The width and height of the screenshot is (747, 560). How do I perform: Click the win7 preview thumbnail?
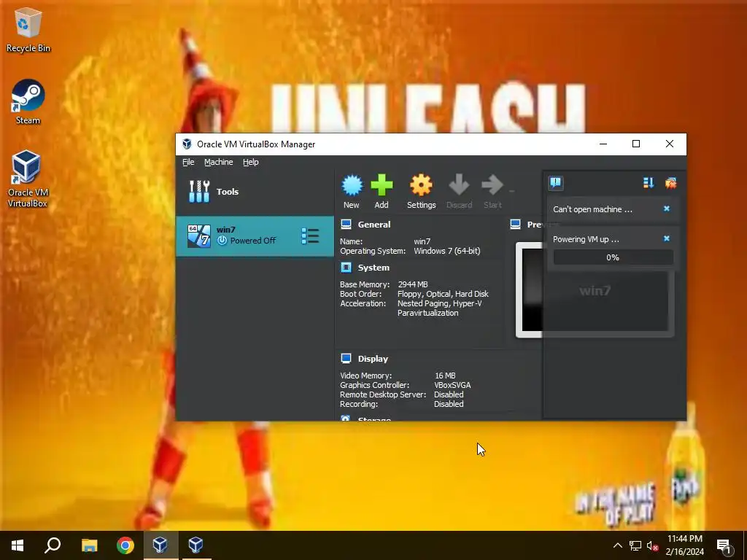pos(595,290)
